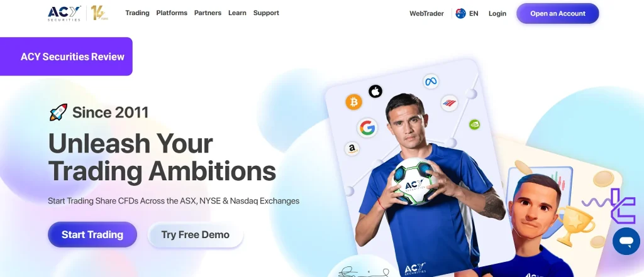The width and height of the screenshot is (644, 277).
Task: Click the Start Trading button
Action: point(92,235)
